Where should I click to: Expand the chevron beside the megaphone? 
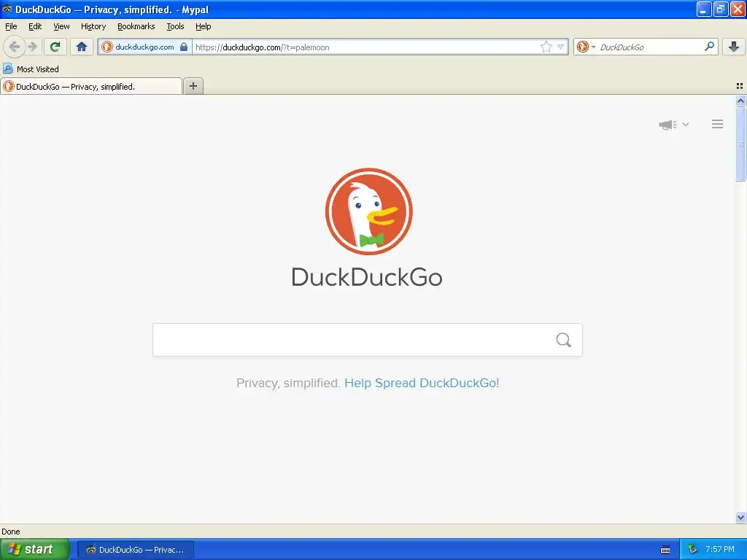(686, 124)
